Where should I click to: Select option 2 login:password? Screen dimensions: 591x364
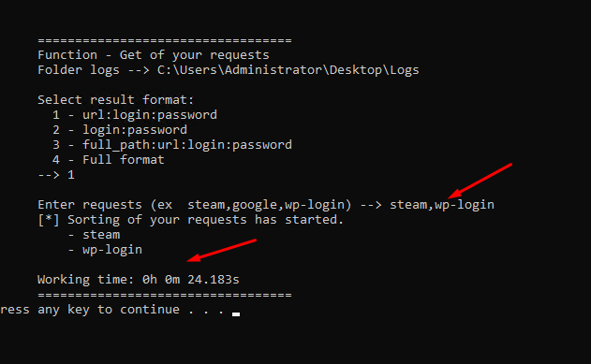click(120, 130)
